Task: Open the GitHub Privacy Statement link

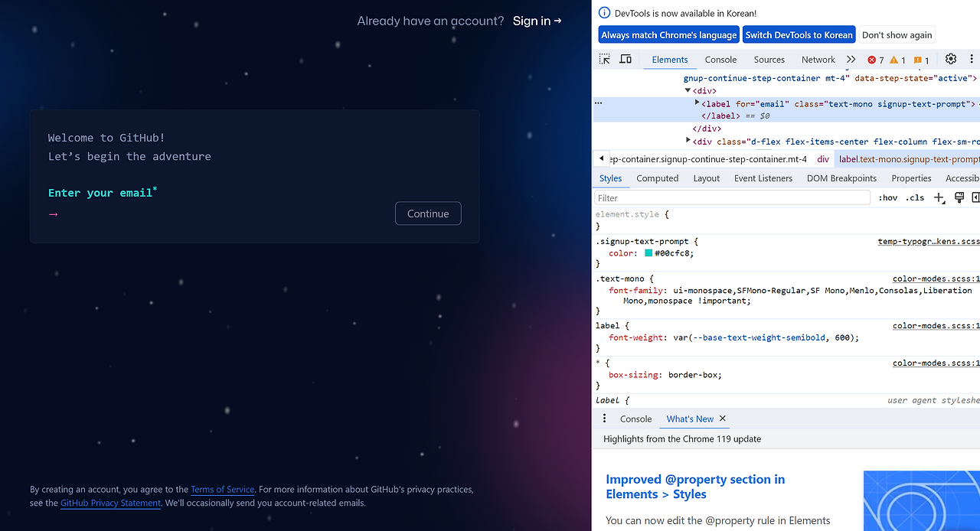Action: (110, 503)
